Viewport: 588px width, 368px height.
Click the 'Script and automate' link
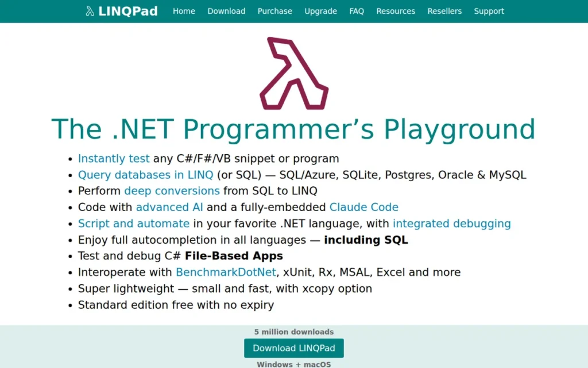(133, 224)
